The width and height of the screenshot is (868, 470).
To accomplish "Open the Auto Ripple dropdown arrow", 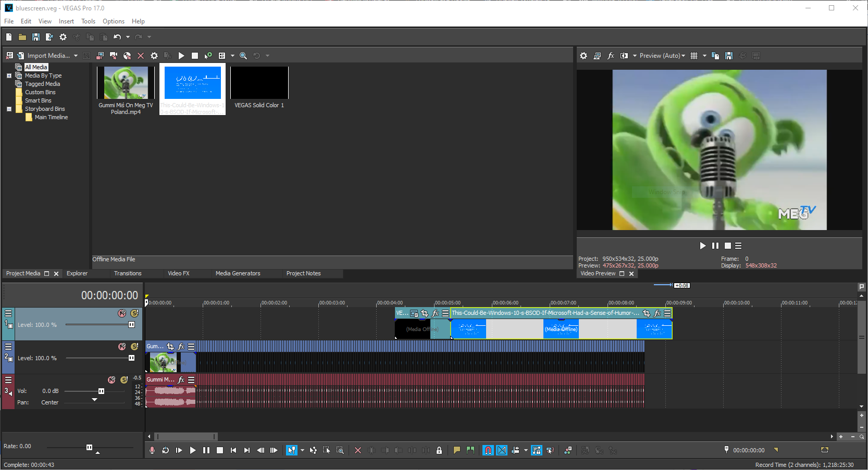I will (x=526, y=450).
